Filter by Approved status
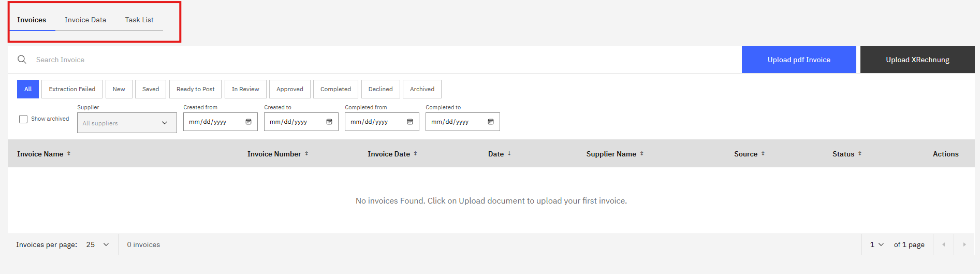 [x=290, y=89]
